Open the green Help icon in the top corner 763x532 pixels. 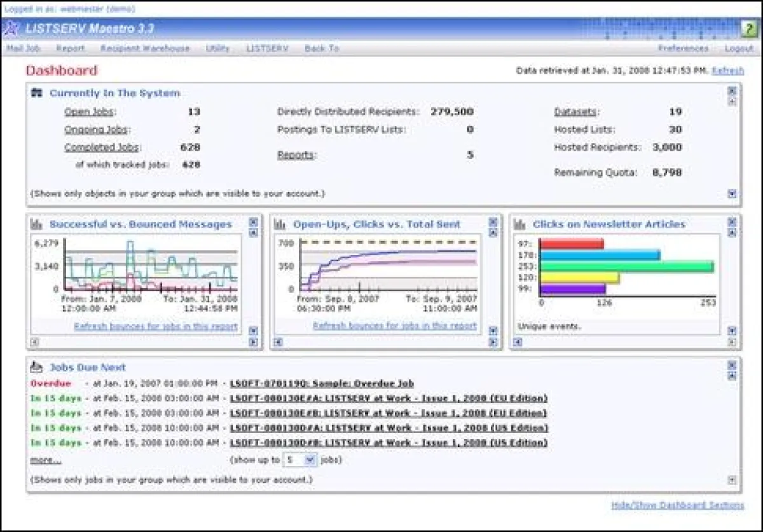[x=749, y=29]
